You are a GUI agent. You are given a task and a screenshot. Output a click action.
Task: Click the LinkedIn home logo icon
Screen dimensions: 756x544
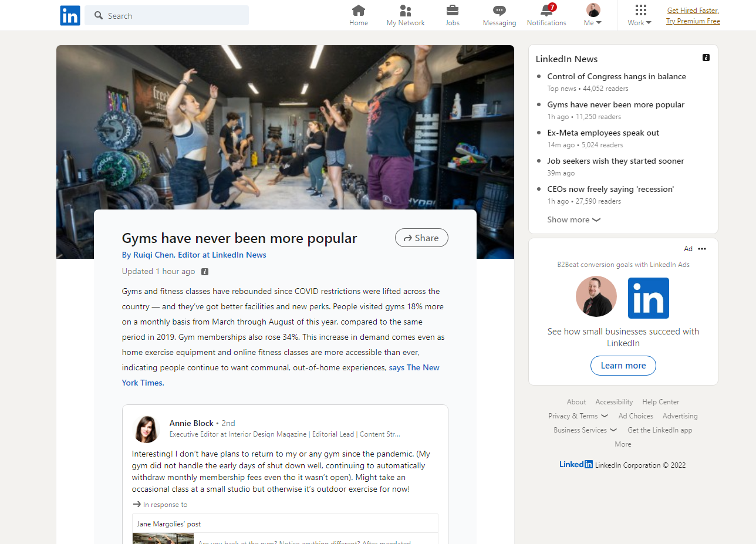[70, 15]
